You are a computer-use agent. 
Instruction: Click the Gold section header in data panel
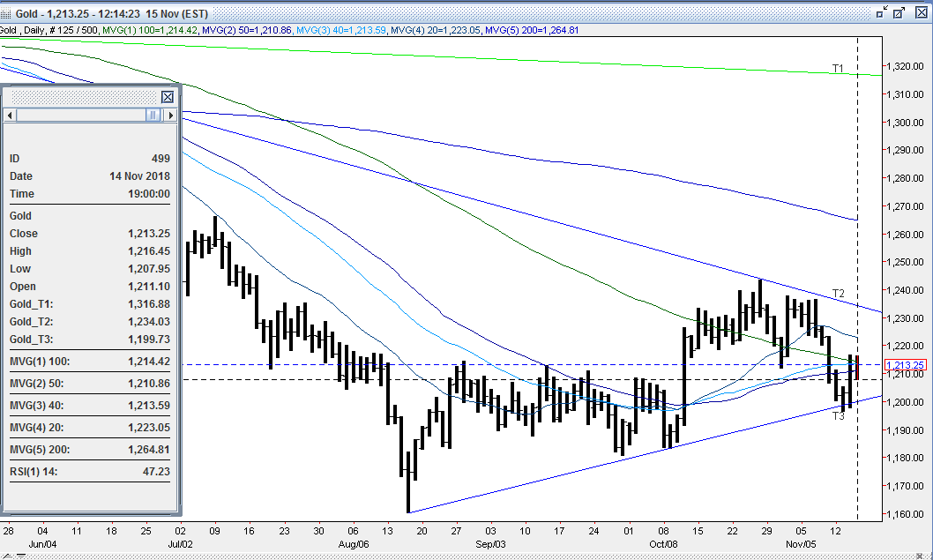20,216
